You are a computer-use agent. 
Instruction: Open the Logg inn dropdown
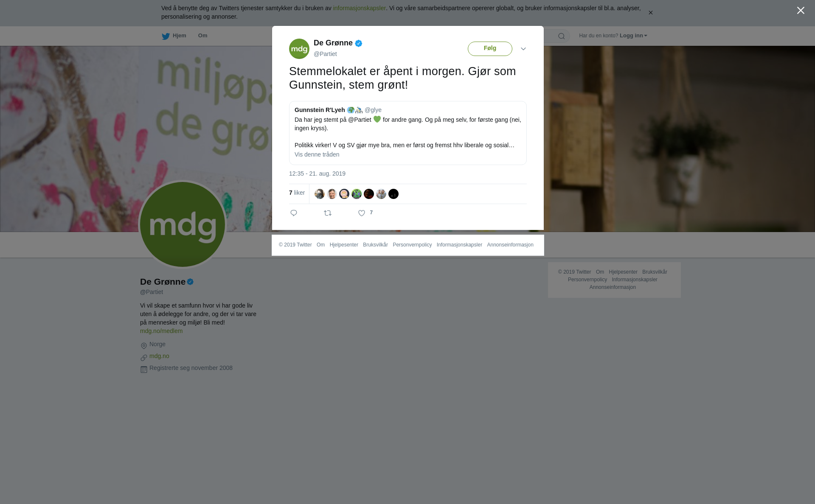[x=633, y=36]
